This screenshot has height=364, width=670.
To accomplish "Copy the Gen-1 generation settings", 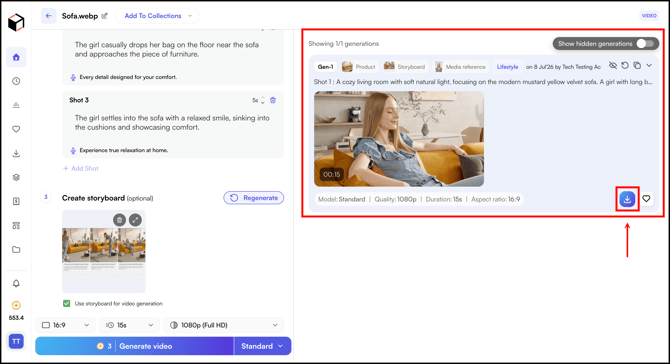I will pyautogui.click(x=637, y=65).
